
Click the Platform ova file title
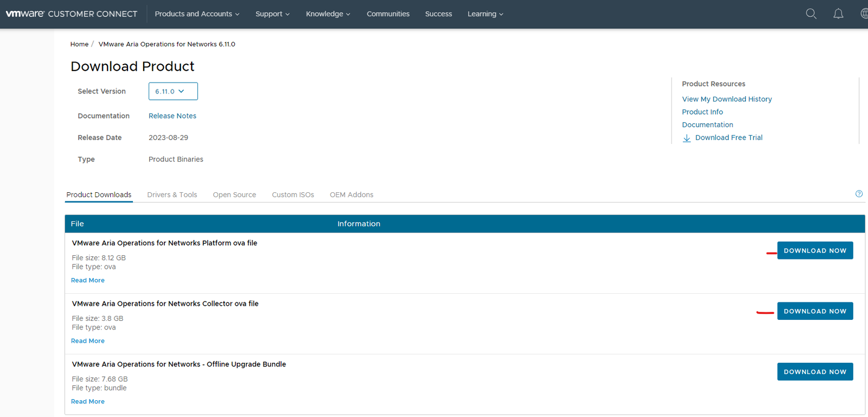tap(164, 243)
